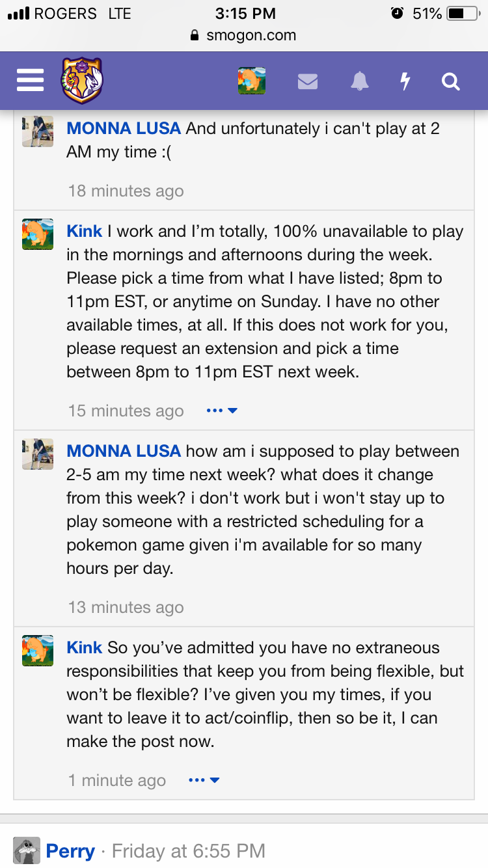Open the search magnifier icon
The image size is (488, 868).
coord(450,81)
